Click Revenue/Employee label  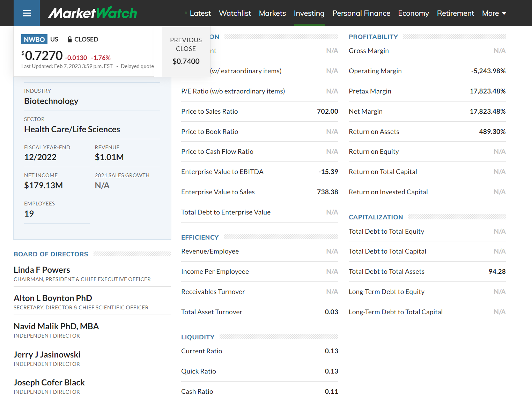(x=210, y=251)
